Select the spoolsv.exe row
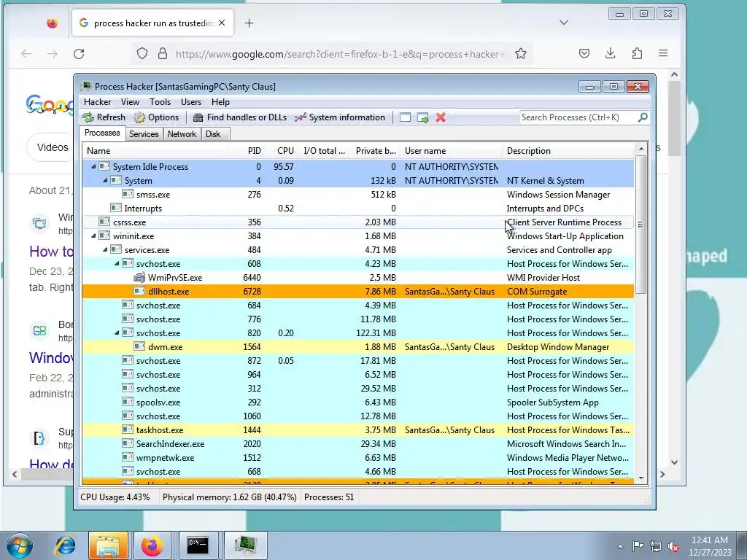This screenshot has width=747, height=560. pyautogui.click(x=358, y=402)
